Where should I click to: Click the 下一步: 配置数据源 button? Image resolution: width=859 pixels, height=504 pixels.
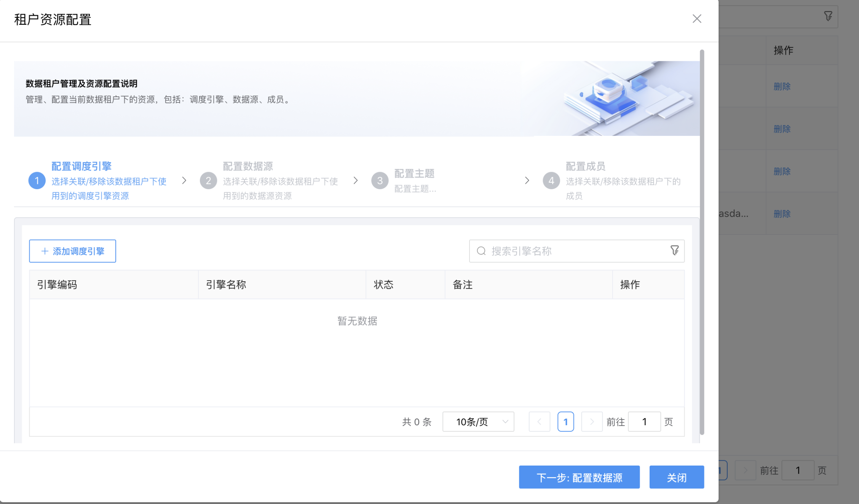[x=579, y=477]
